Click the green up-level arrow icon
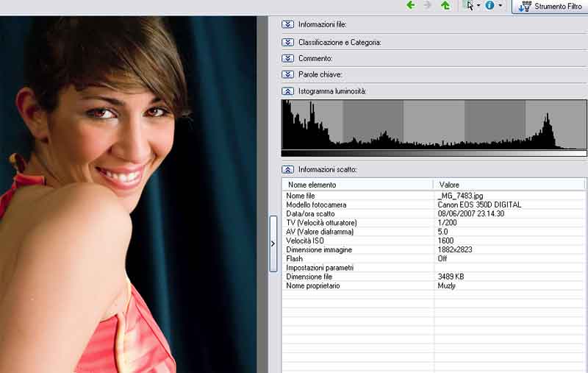 445,5
